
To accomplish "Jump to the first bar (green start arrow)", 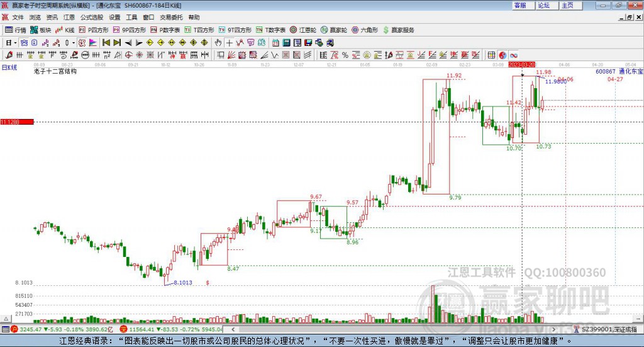I will 106,43.
